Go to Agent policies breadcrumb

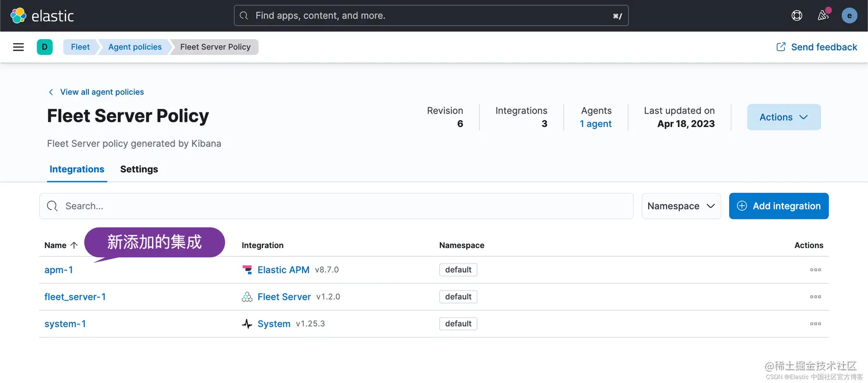coord(135,47)
